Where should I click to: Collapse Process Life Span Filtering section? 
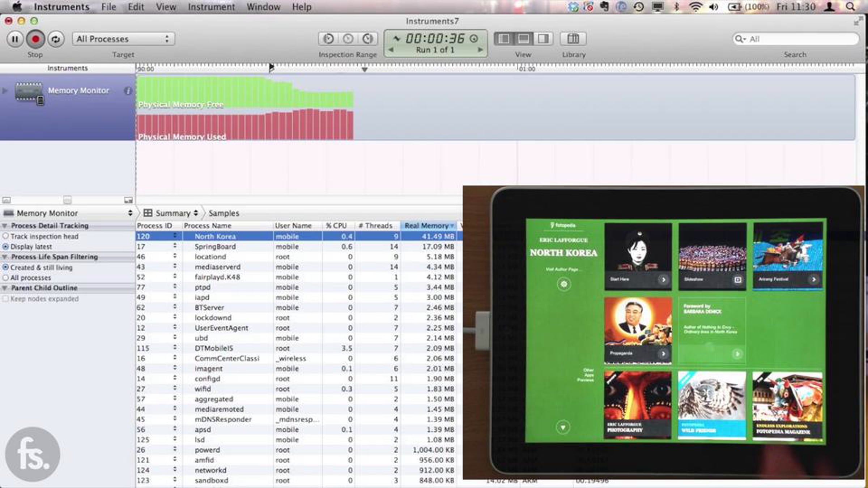[5, 257]
